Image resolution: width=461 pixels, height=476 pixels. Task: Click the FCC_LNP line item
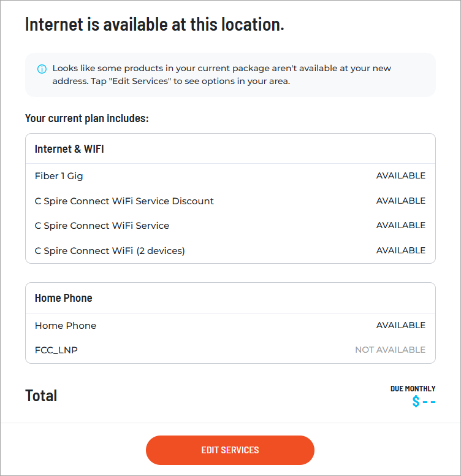click(x=56, y=350)
